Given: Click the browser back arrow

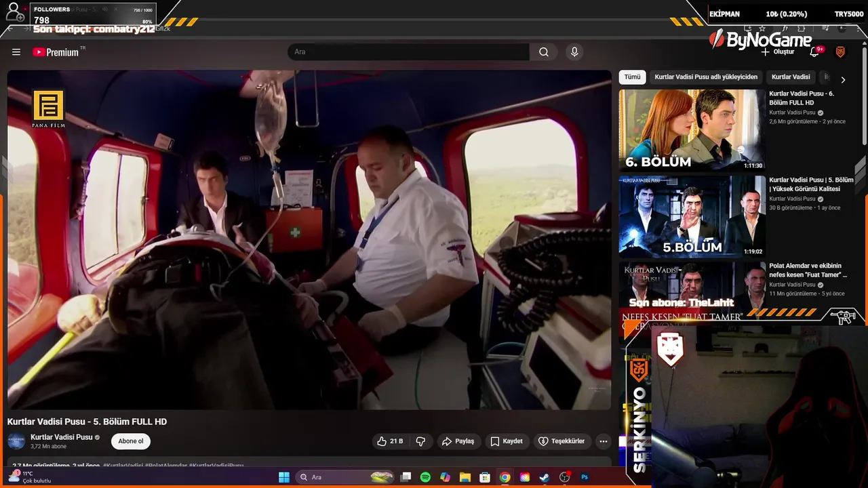Looking at the screenshot, I should 10,28.
